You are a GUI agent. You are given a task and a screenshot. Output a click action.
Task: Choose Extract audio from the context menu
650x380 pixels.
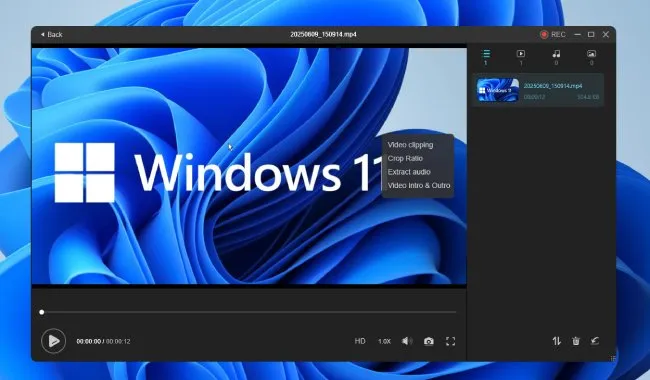(x=409, y=172)
